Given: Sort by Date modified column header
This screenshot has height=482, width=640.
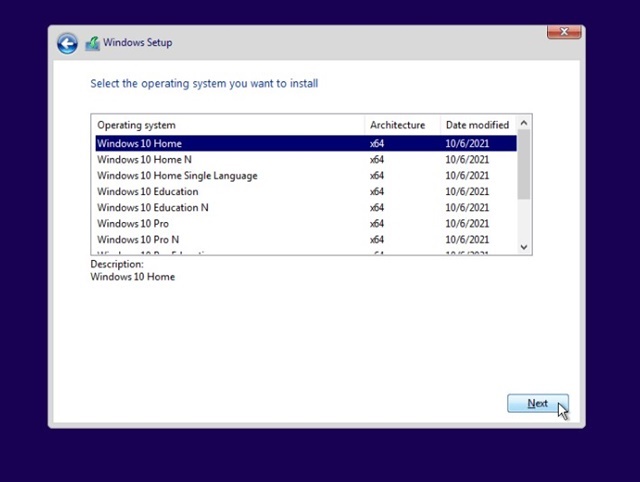Looking at the screenshot, I should tap(478, 125).
